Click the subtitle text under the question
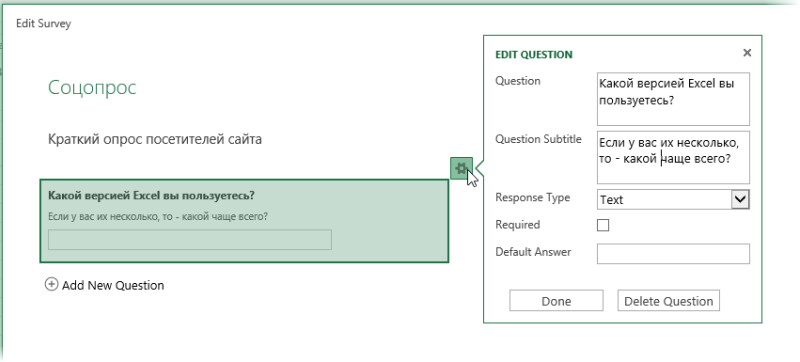Viewport: 800px width, 362px height. (x=158, y=216)
